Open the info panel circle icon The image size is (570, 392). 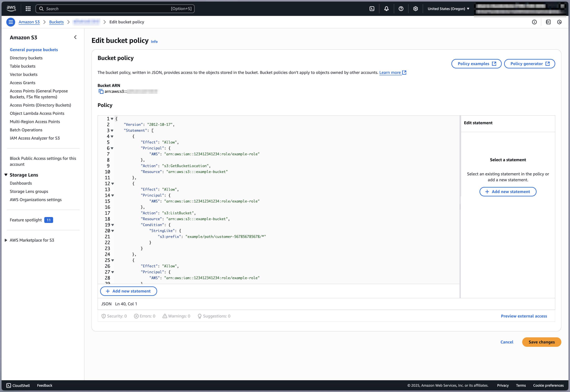pyautogui.click(x=534, y=22)
